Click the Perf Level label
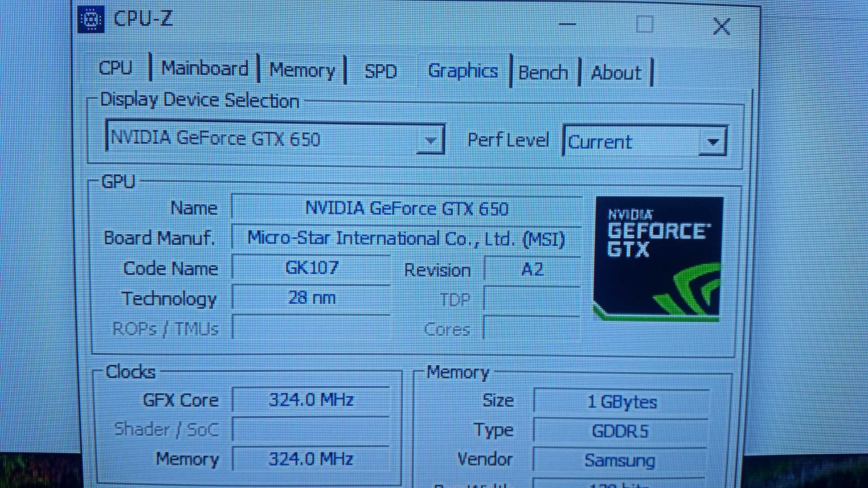This screenshot has width=868, height=488. (x=508, y=140)
